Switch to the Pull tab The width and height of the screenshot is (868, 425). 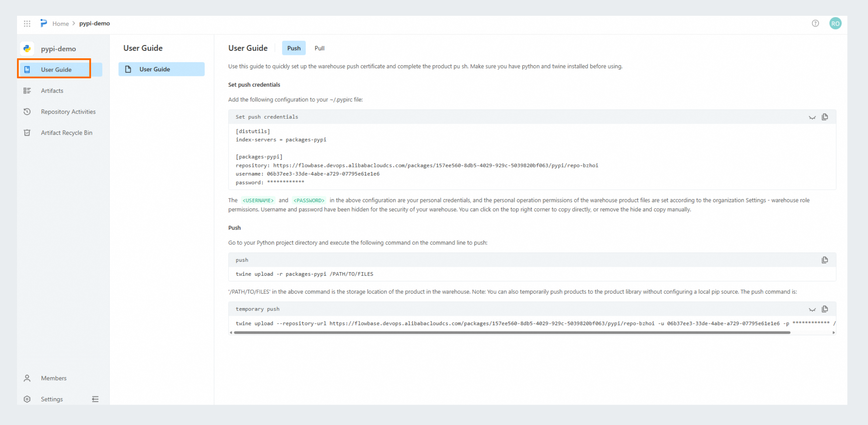pyautogui.click(x=319, y=48)
